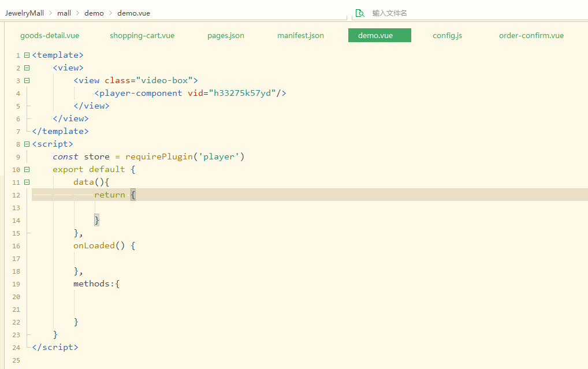The width and height of the screenshot is (588, 369).
Task: Click the onLoaded() method name
Action: (x=99, y=245)
